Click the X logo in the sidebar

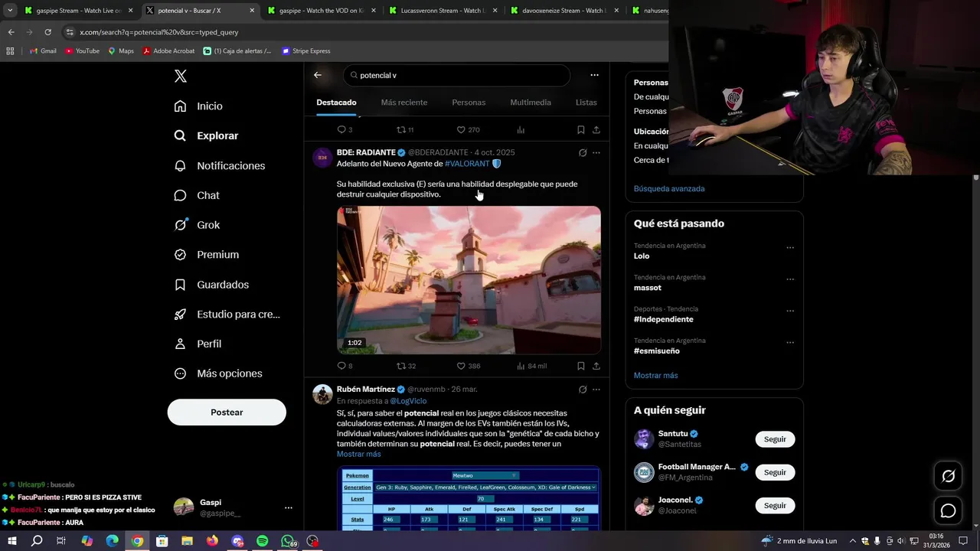[x=181, y=76]
